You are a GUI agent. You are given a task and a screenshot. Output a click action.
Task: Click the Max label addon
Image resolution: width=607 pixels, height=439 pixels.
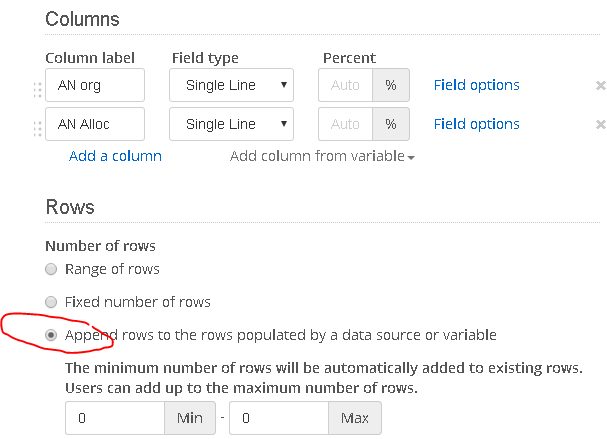click(x=354, y=418)
